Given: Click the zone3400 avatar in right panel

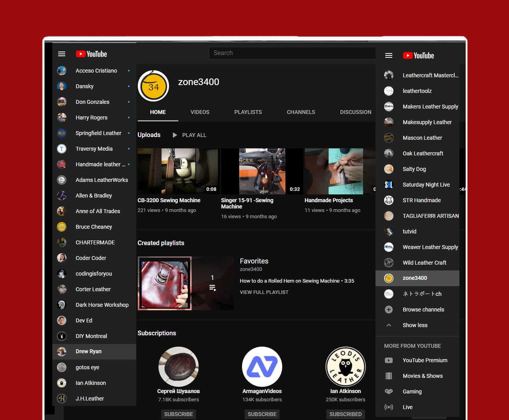Looking at the screenshot, I should coord(389,278).
